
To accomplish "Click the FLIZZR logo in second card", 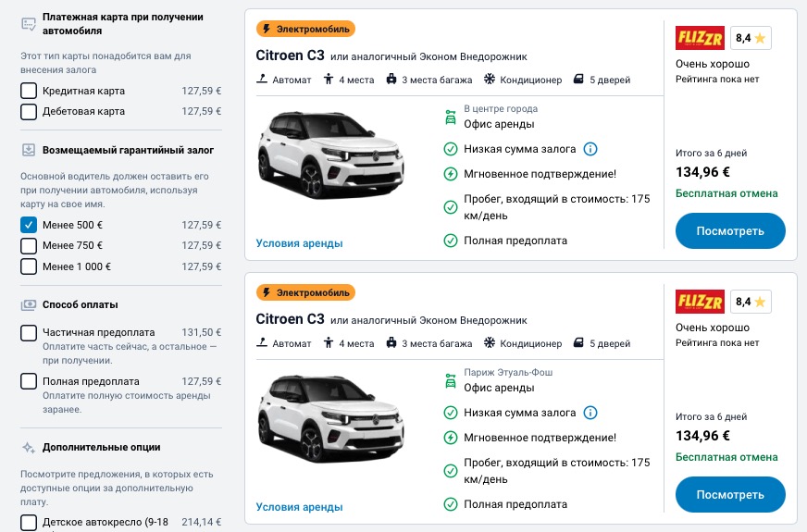I will [x=700, y=302].
